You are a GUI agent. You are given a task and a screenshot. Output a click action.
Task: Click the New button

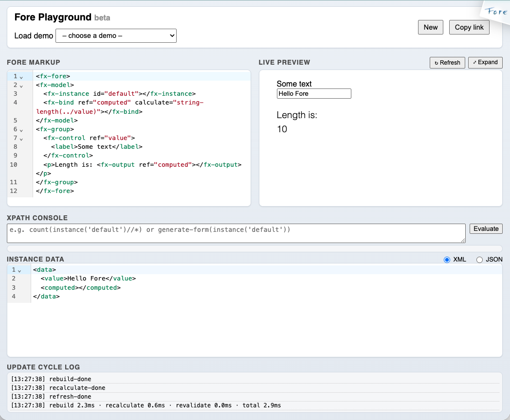(x=430, y=27)
